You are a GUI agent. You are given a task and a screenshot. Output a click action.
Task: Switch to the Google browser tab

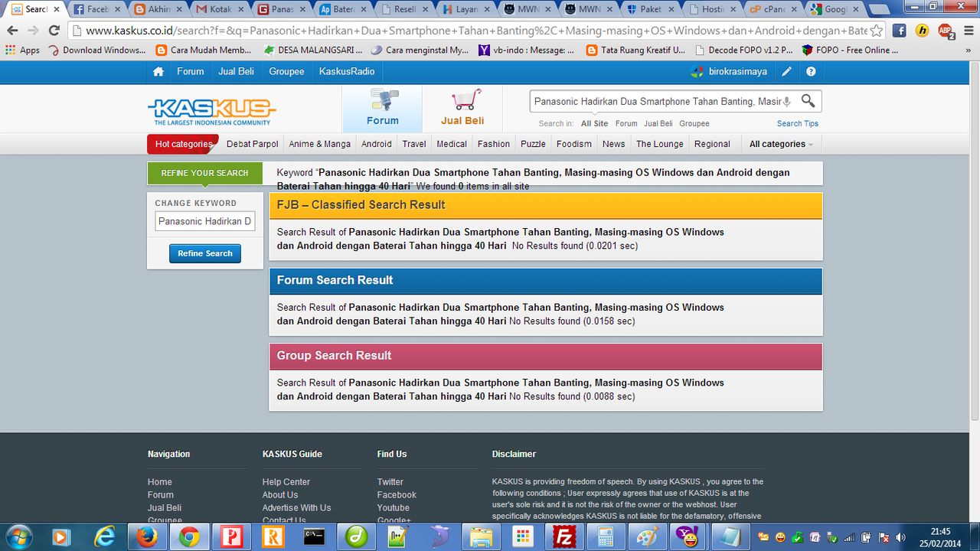click(835, 10)
